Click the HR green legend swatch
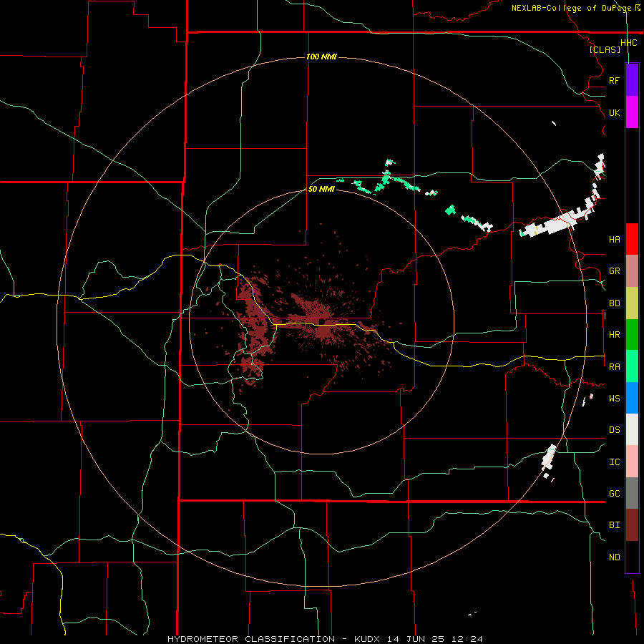This screenshot has height=644, width=644. (632, 335)
